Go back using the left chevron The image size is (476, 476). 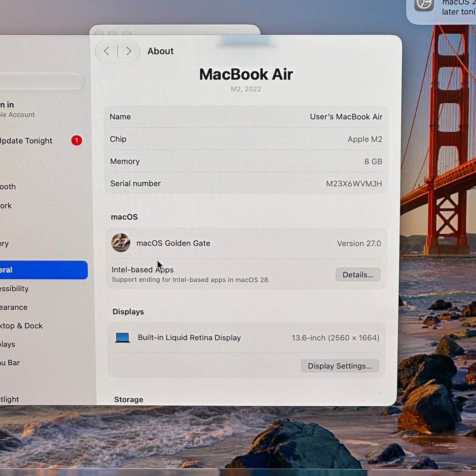106,51
